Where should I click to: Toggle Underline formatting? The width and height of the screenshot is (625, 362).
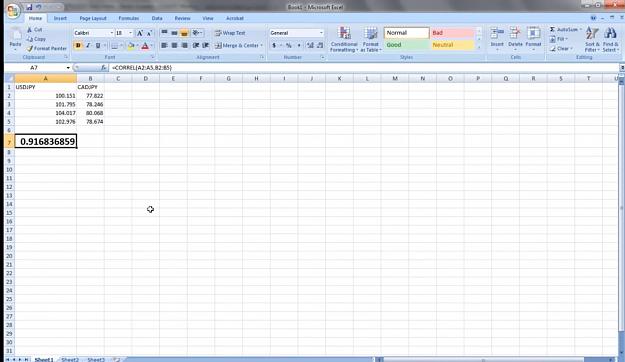pyautogui.click(x=98, y=46)
